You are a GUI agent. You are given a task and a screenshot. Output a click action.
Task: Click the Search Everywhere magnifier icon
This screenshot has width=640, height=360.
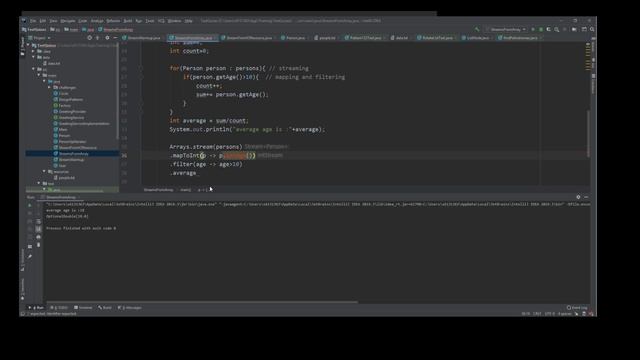tap(592, 29)
